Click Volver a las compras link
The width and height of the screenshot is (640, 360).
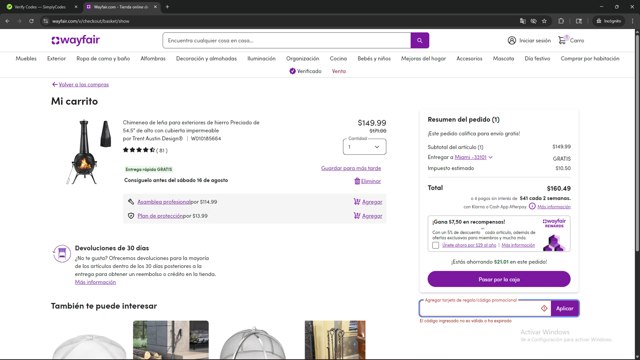(x=84, y=84)
